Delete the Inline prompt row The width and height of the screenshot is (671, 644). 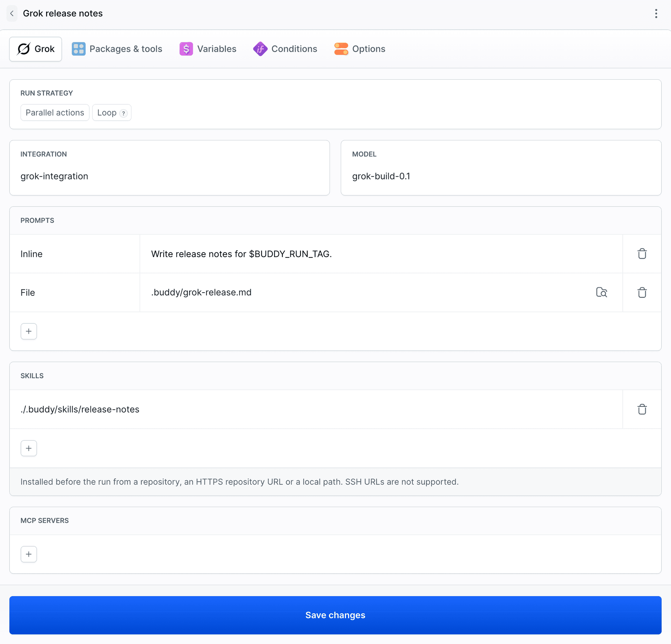642,254
